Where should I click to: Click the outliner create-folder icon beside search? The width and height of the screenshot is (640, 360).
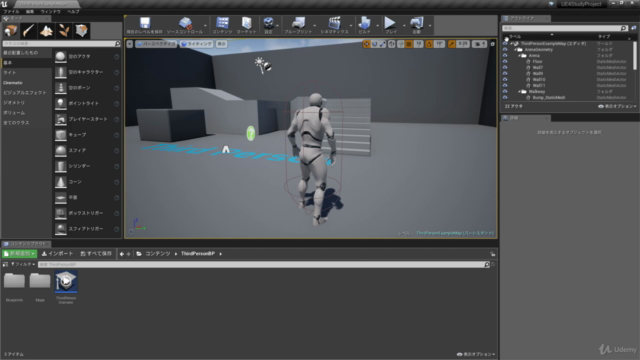tap(633, 28)
